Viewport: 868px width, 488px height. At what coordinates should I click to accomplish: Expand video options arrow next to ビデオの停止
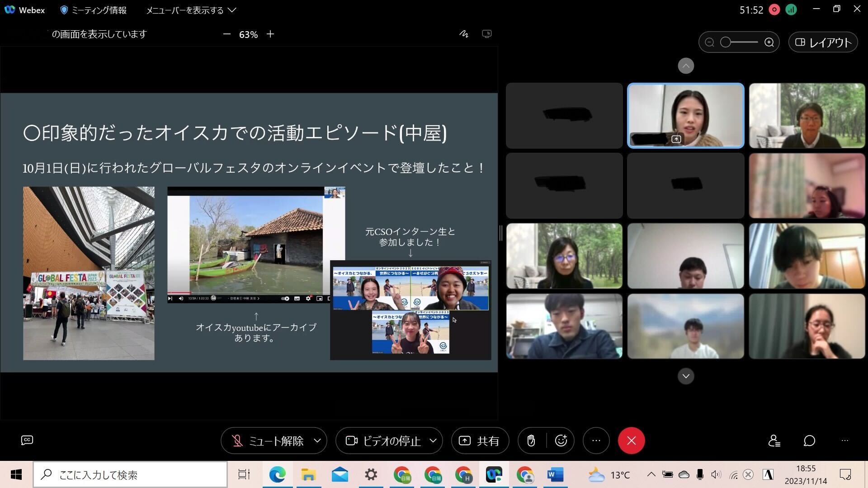[433, 441]
